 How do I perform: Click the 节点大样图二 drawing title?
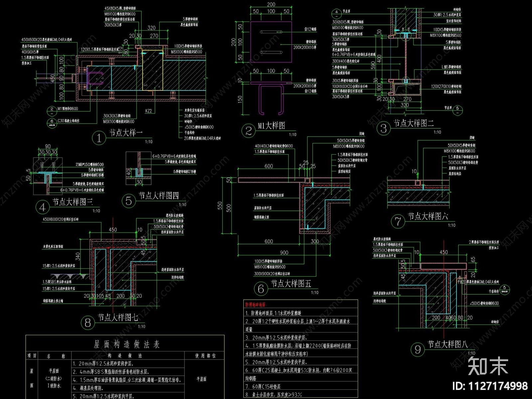414,123
